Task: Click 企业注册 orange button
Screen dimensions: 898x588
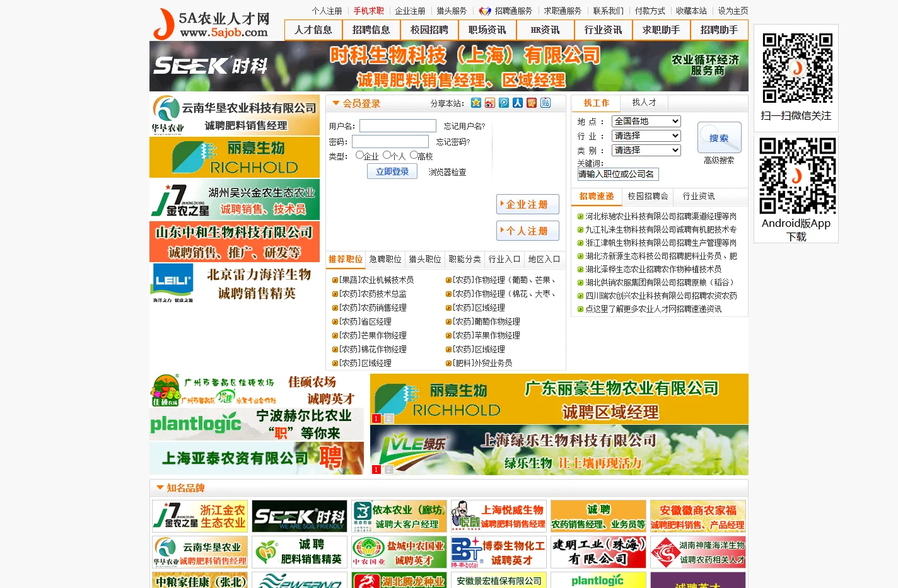Action: [x=528, y=204]
